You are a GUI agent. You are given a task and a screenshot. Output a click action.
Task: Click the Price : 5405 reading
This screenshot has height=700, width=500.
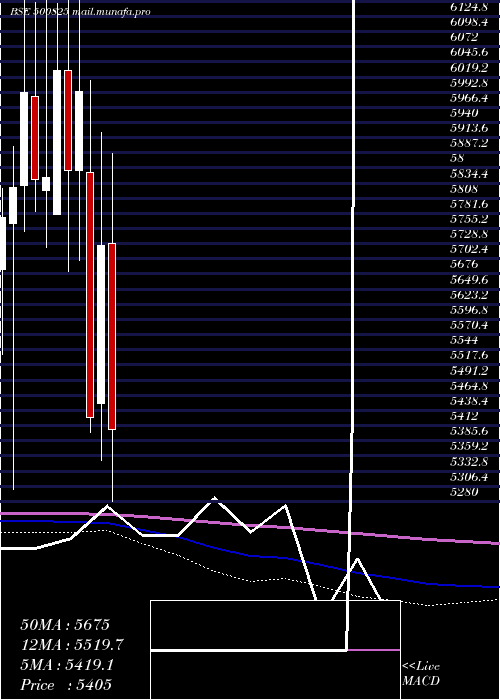click(x=66, y=685)
